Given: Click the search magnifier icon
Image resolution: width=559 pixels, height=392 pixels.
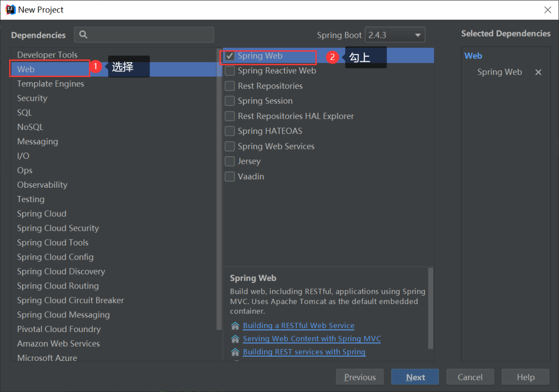Looking at the screenshot, I should tap(83, 35).
